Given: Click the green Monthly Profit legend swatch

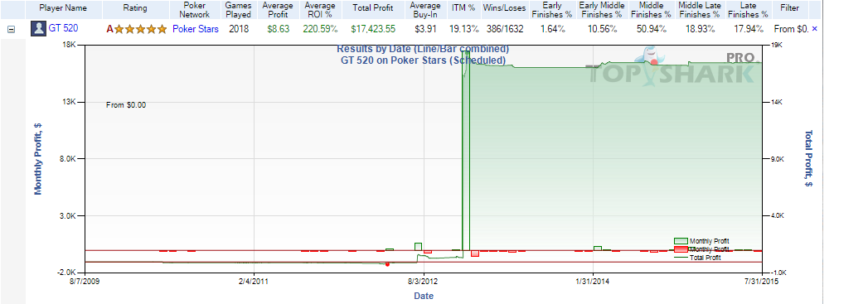Looking at the screenshot, I should (681, 241).
